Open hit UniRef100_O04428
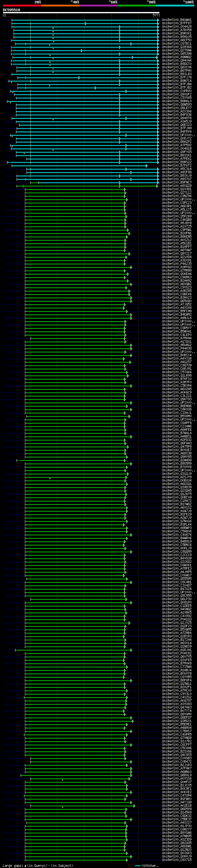197x868 pixels. tap(177, 26)
